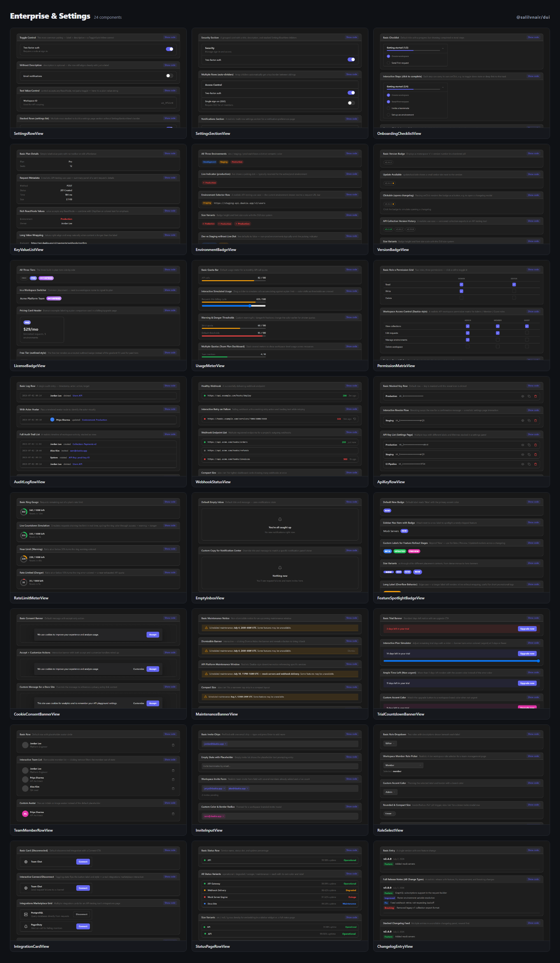560x963 pixels.
Task: Click trash icon in Basic Masked Key Row
Action: [x=535, y=396]
